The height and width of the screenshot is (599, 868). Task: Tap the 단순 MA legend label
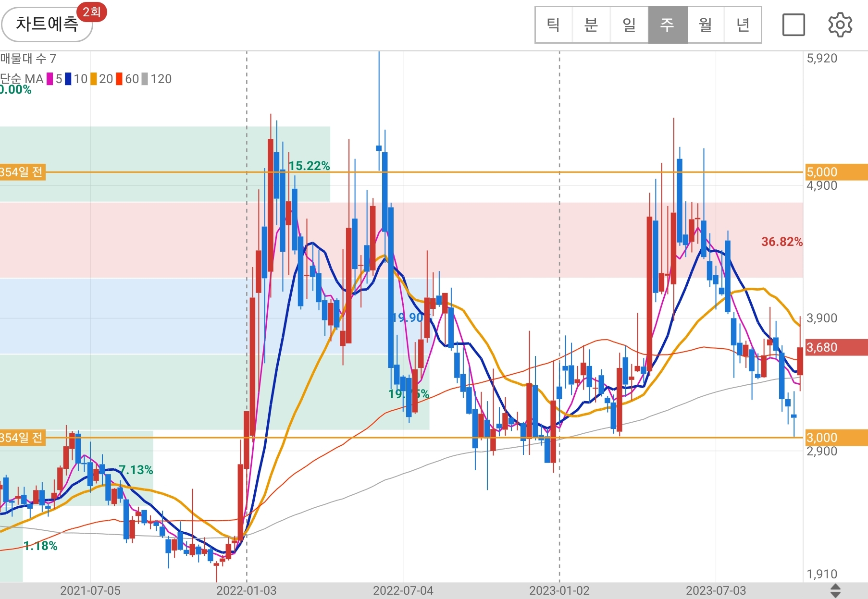coord(22,79)
